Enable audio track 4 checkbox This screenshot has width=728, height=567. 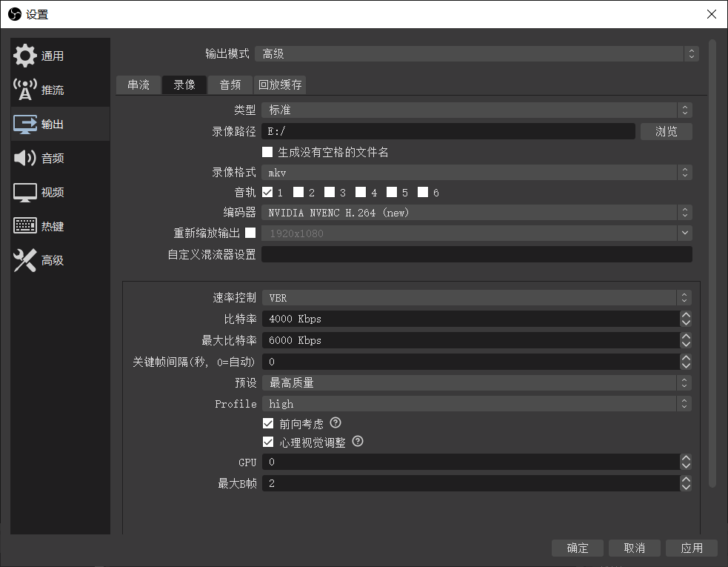click(x=361, y=192)
